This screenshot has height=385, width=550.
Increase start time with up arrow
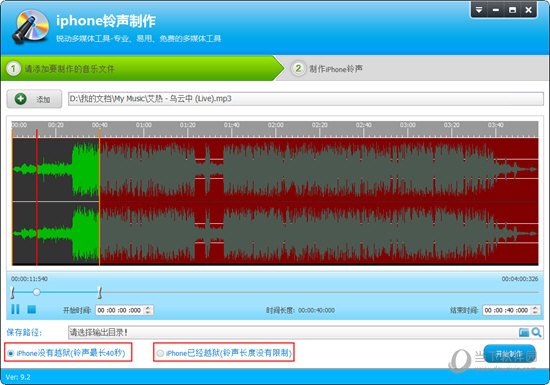click(x=148, y=308)
